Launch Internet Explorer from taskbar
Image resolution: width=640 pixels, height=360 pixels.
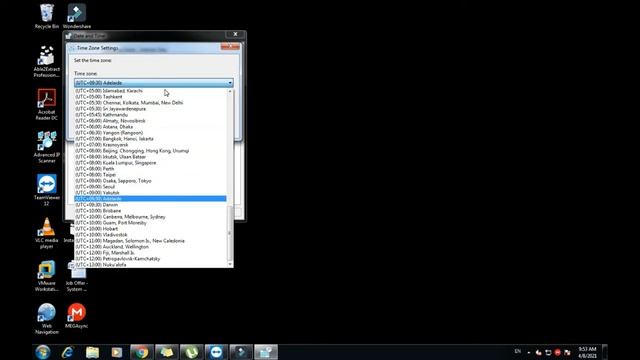pyautogui.click(x=67, y=352)
